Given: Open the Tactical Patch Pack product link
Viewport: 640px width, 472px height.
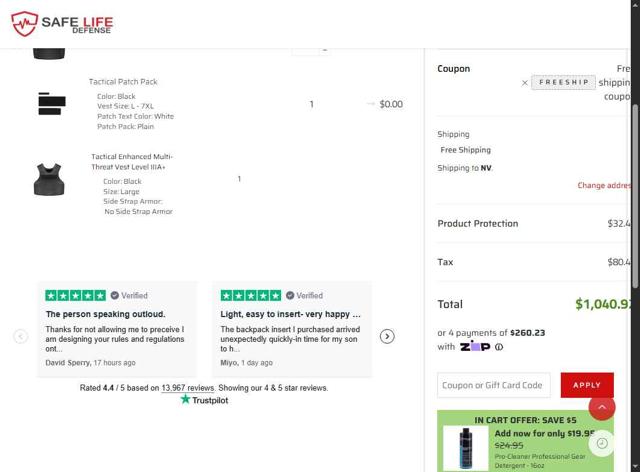Looking at the screenshot, I should pyautogui.click(x=123, y=82).
